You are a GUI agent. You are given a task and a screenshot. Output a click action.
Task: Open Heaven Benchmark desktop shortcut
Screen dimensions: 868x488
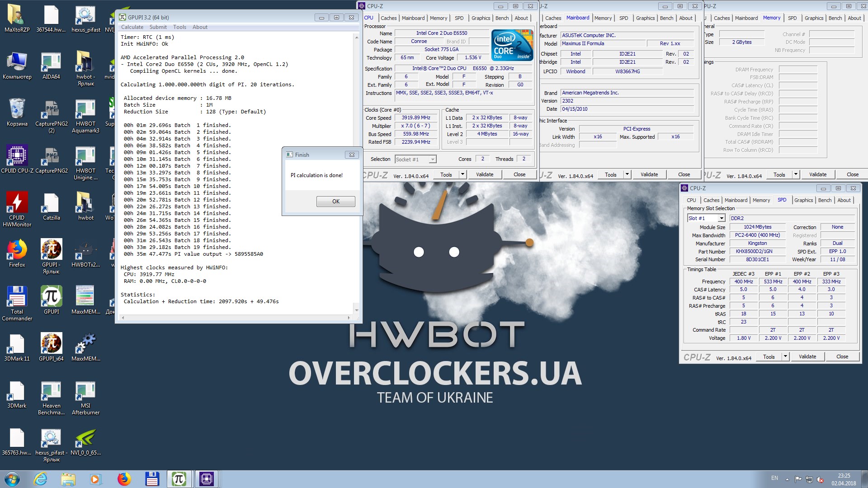51,397
